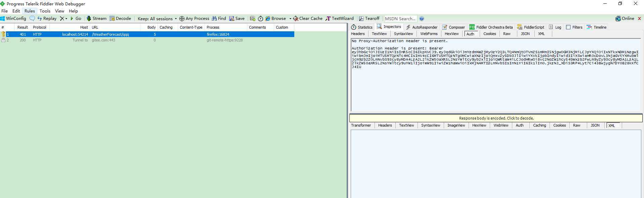Select request Auth inspector tab
The width and height of the screenshot is (644, 198).
470,34
